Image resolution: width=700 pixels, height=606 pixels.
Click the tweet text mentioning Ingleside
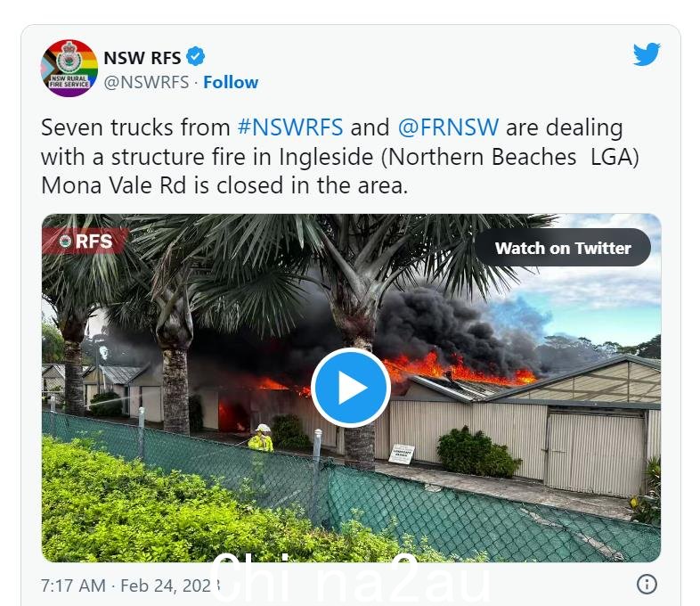click(x=339, y=156)
